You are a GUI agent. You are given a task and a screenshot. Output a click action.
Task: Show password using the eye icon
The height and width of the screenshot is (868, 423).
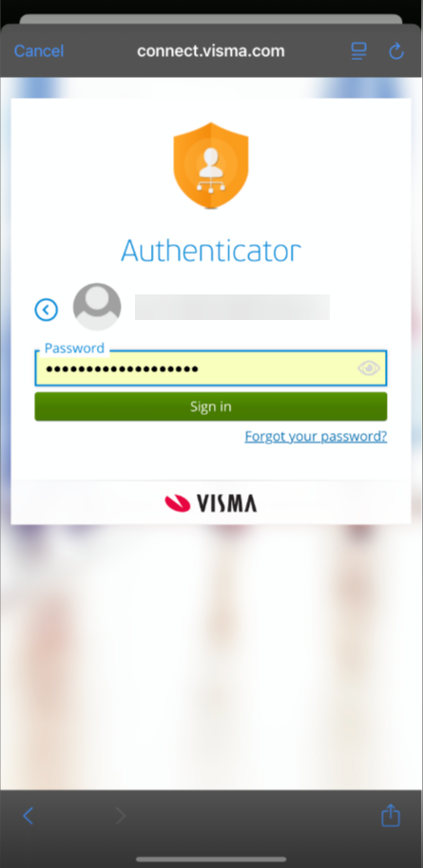(369, 368)
